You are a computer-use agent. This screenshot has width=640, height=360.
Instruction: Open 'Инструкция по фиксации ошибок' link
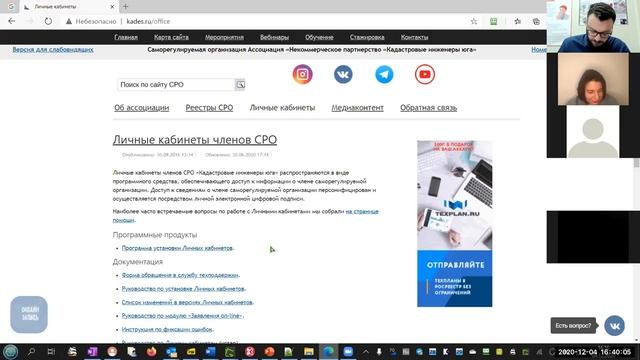coord(167,329)
